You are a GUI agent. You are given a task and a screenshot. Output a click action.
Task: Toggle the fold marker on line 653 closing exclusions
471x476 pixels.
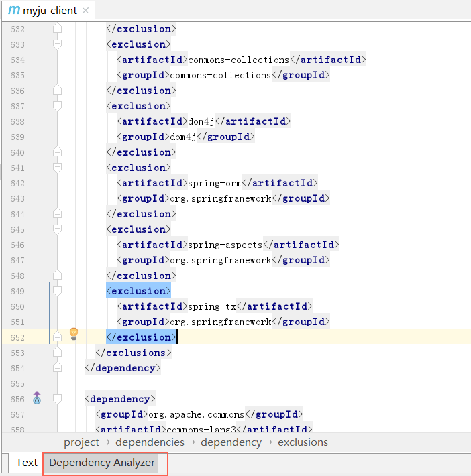coord(57,352)
